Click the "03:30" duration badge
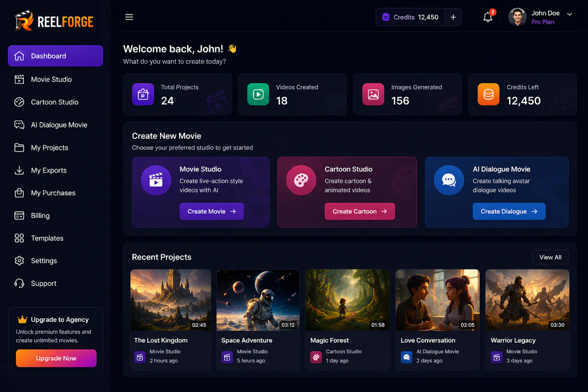 tap(557, 325)
